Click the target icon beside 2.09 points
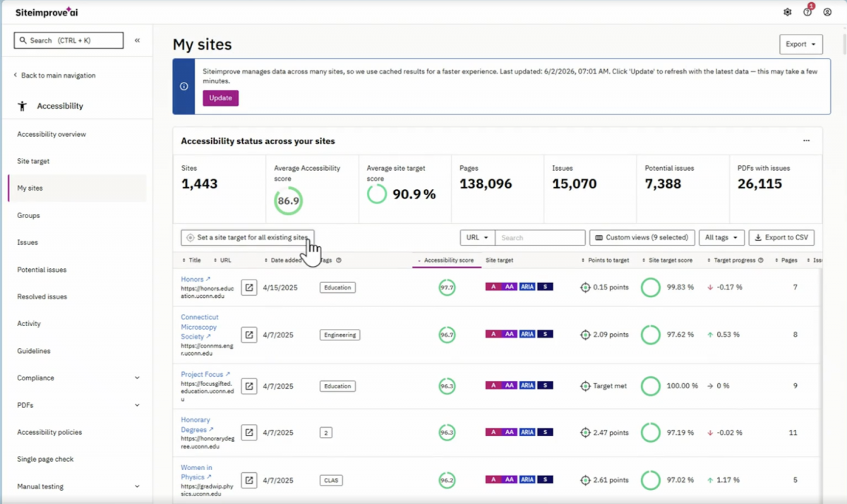 pyautogui.click(x=585, y=335)
